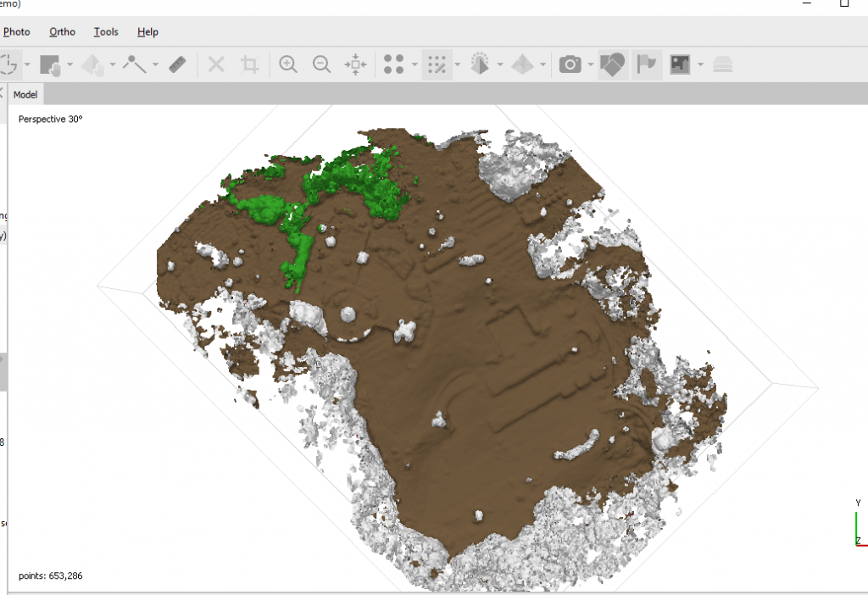The height and width of the screenshot is (595, 868).
Task: Open the Ortho menu
Action: [x=62, y=32]
